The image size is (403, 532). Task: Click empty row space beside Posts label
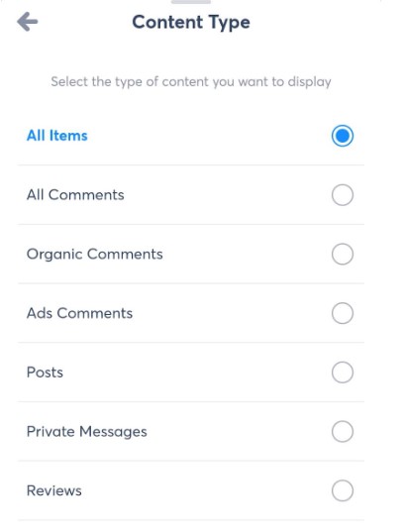click(197, 372)
